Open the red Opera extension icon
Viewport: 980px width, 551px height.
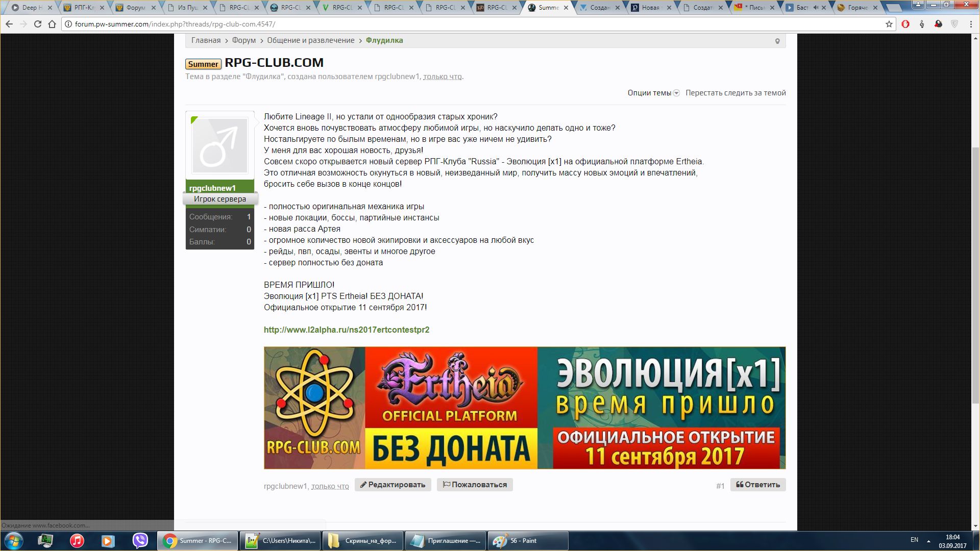click(x=905, y=24)
